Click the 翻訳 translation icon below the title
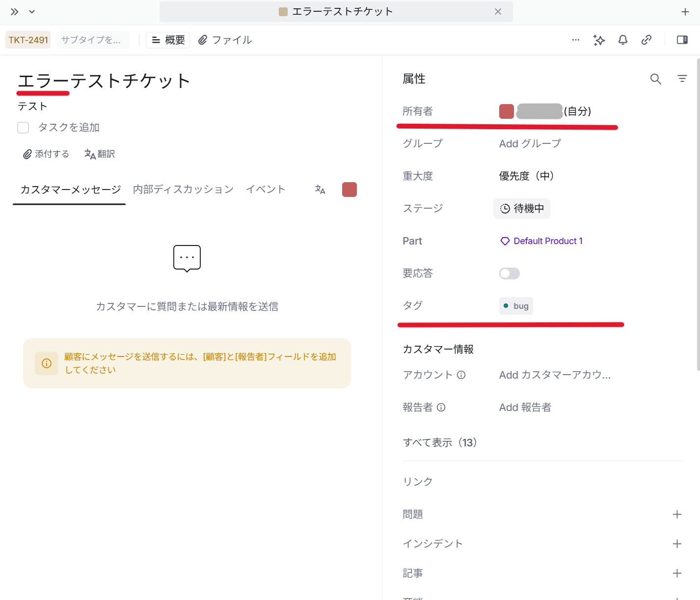 [x=89, y=154]
